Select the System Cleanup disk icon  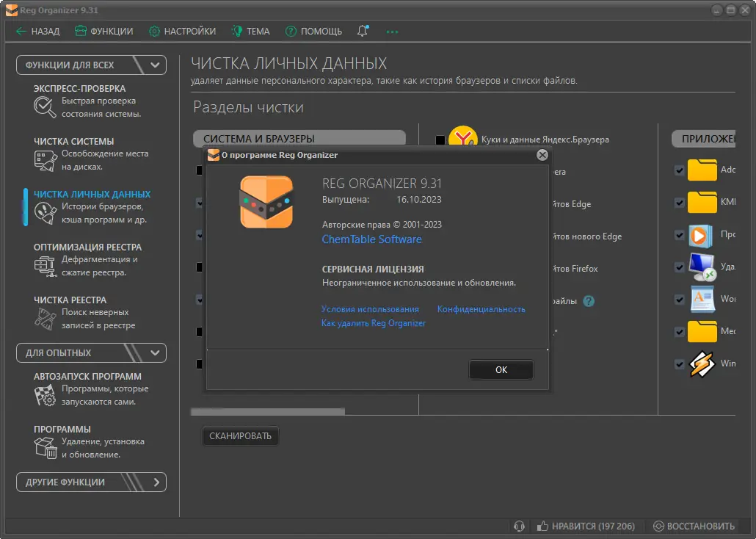[x=45, y=160]
